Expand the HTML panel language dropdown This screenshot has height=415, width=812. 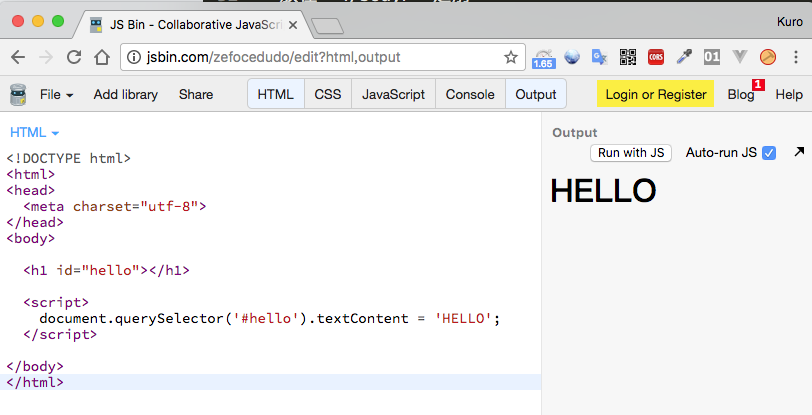34,133
